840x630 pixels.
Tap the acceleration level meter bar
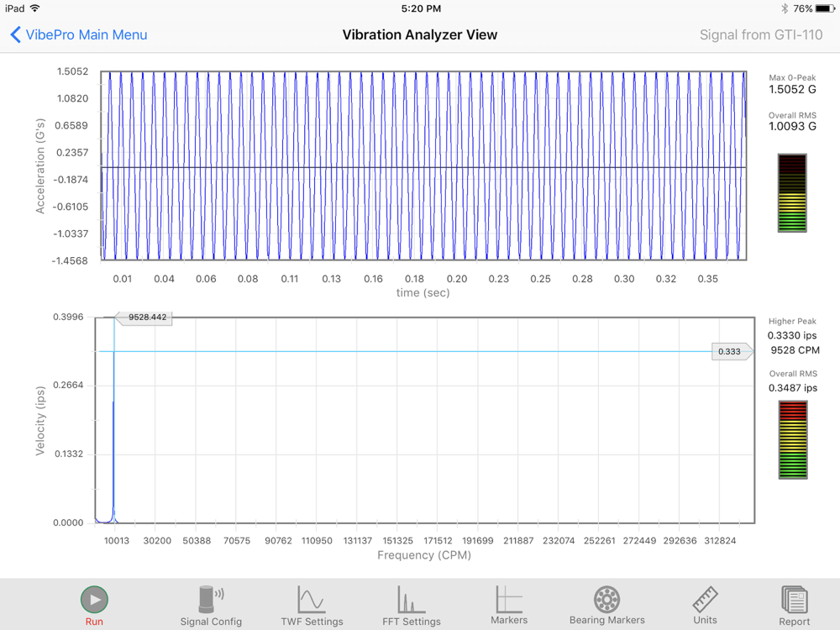tap(792, 193)
